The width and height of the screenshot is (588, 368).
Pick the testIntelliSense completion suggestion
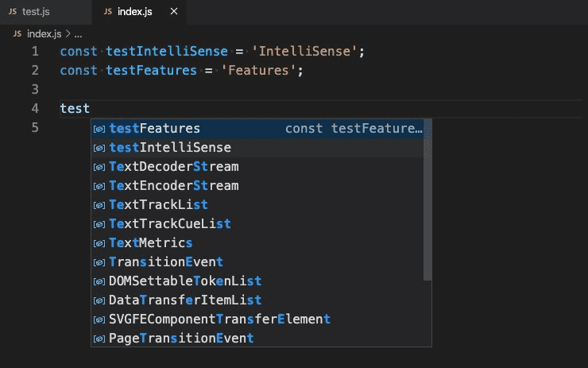pyautogui.click(x=170, y=148)
